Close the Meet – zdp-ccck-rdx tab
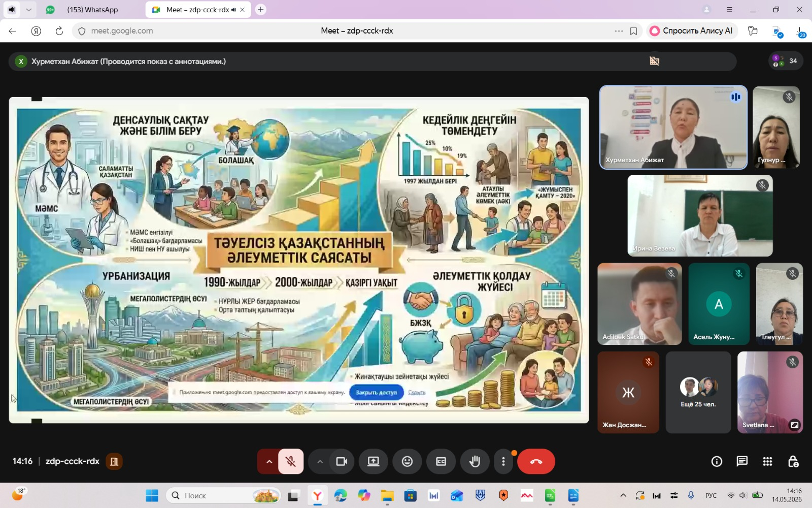The height and width of the screenshot is (508, 812). point(242,10)
